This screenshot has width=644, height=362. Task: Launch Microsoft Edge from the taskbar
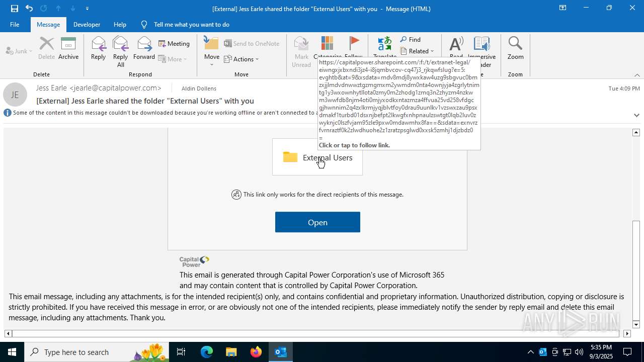(207, 352)
